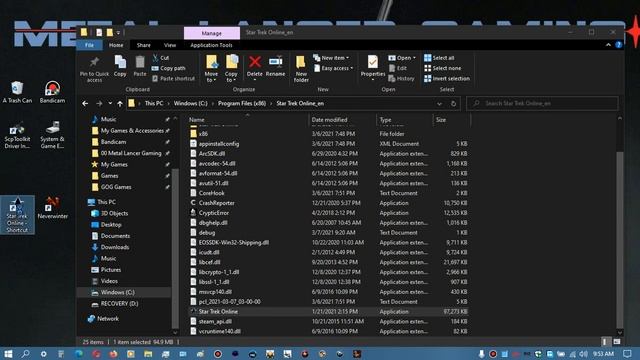Expand the New item menu
The height and width of the screenshot is (360, 640).
tap(331, 58)
